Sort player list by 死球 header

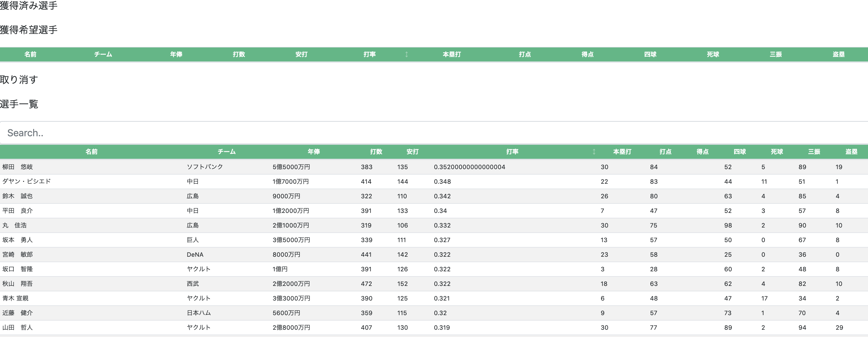(x=777, y=152)
